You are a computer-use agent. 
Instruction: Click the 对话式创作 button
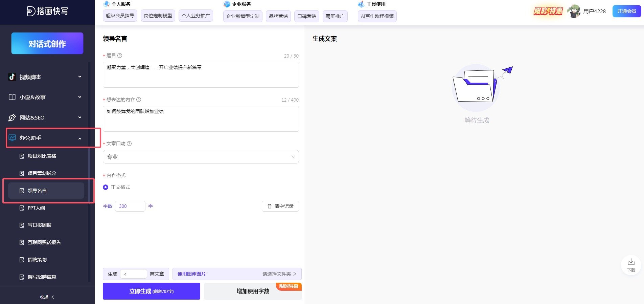pyautogui.click(x=47, y=43)
